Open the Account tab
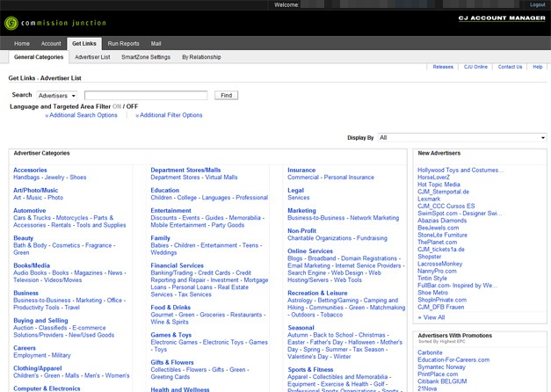551x392 pixels. click(x=51, y=44)
